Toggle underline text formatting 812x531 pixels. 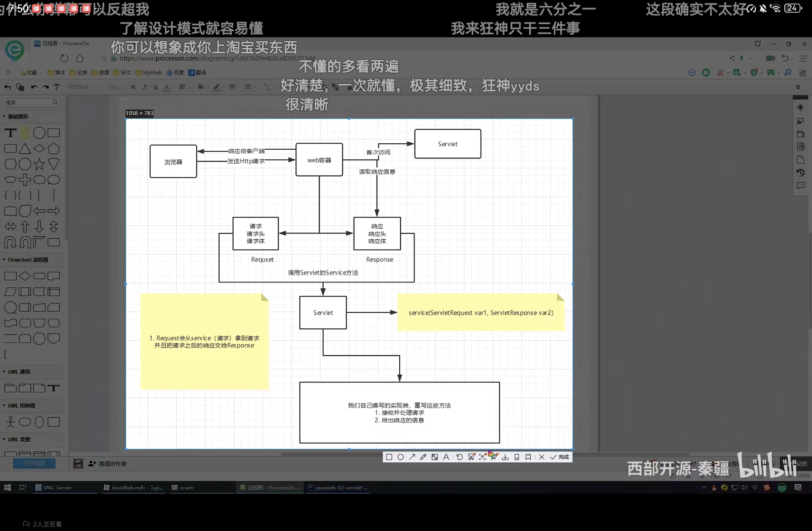155,87
